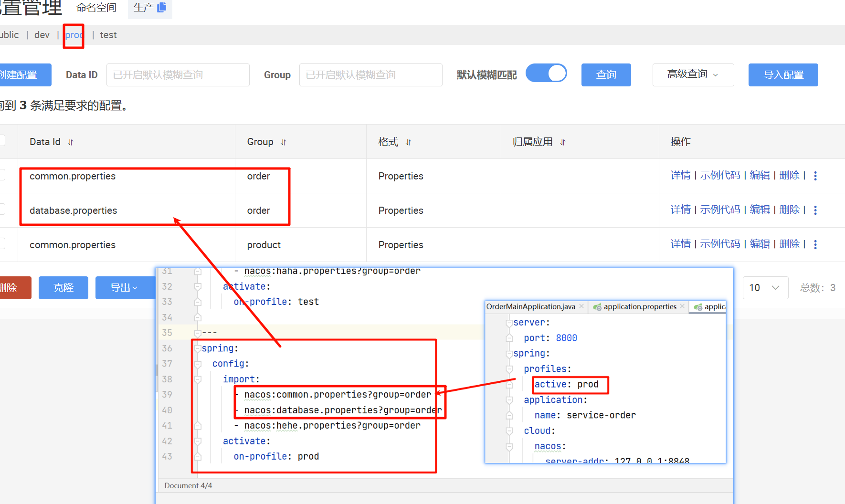
Task: Click 编辑 for common.properties order row
Action: [760, 175]
